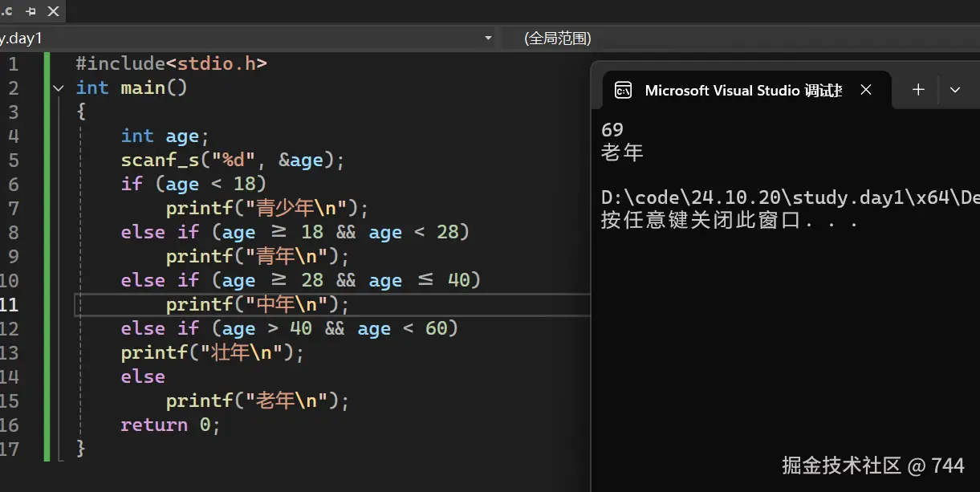The image size is (980, 492).
Task: Close the Microsoft Visual Studio debug console tab
Action: coord(866,90)
